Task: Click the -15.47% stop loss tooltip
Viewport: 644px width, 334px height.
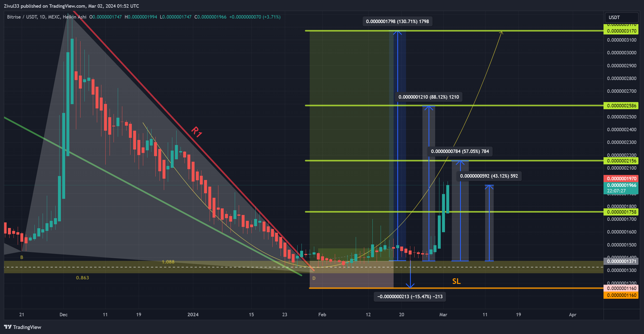Action: point(410,297)
